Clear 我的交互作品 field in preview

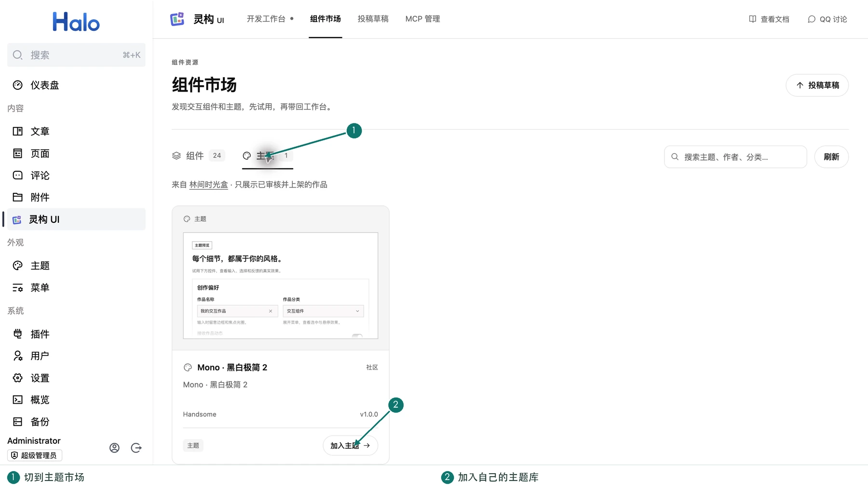(271, 311)
